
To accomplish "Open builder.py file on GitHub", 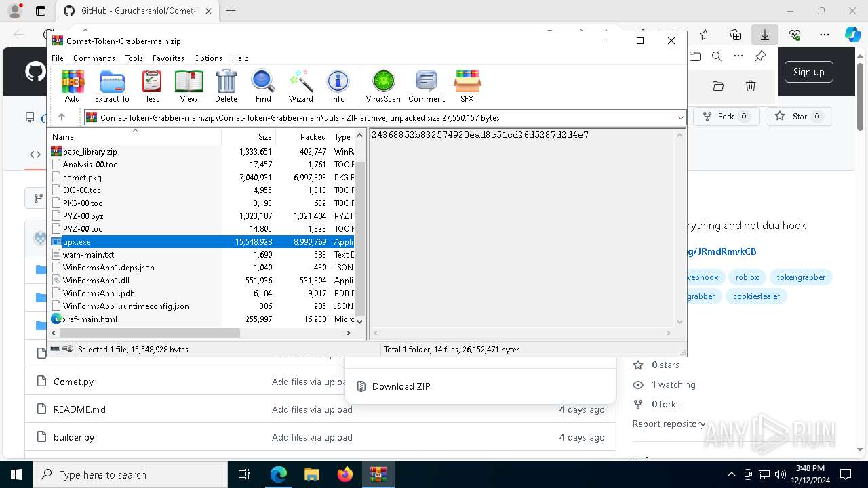I will (74, 437).
